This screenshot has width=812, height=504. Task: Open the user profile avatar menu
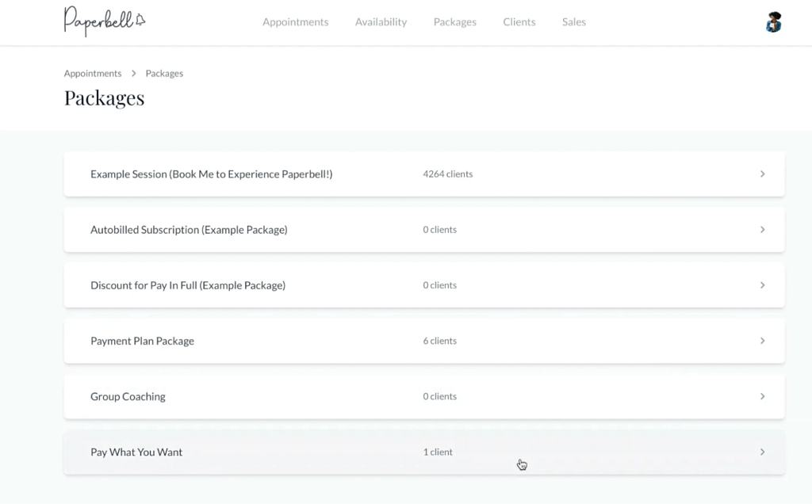click(x=773, y=21)
